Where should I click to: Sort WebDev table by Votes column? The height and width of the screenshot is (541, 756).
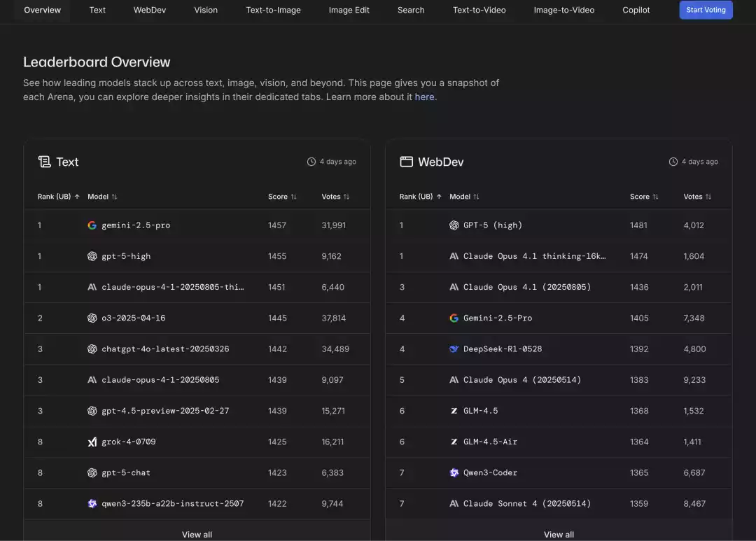(x=697, y=197)
